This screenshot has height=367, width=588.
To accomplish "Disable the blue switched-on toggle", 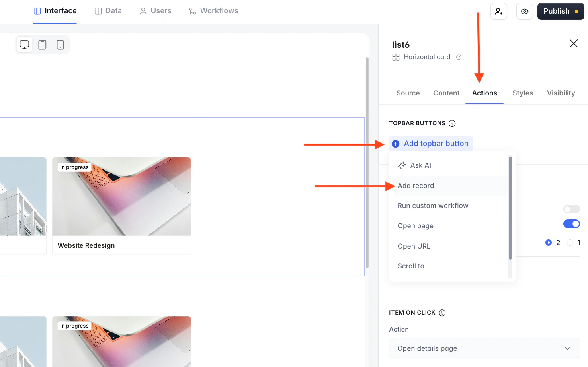I will tap(572, 224).
